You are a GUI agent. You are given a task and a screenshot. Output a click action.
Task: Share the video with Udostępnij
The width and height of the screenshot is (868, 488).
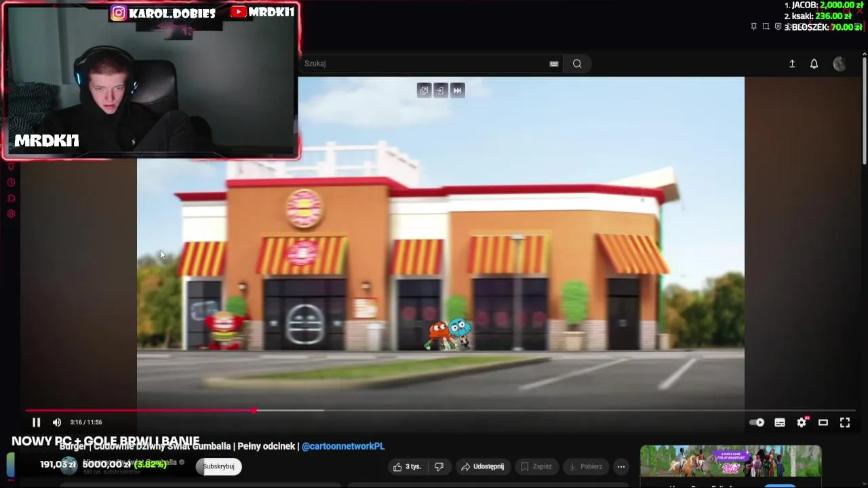pyautogui.click(x=482, y=466)
